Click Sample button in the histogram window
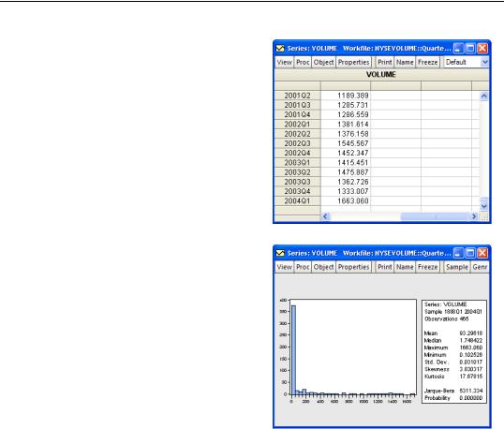 pyautogui.click(x=457, y=267)
